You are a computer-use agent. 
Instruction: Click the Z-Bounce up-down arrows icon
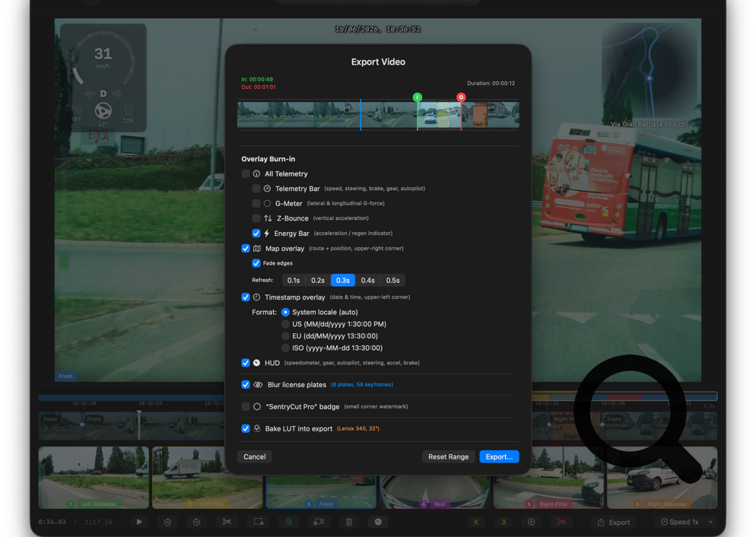[268, 218]
